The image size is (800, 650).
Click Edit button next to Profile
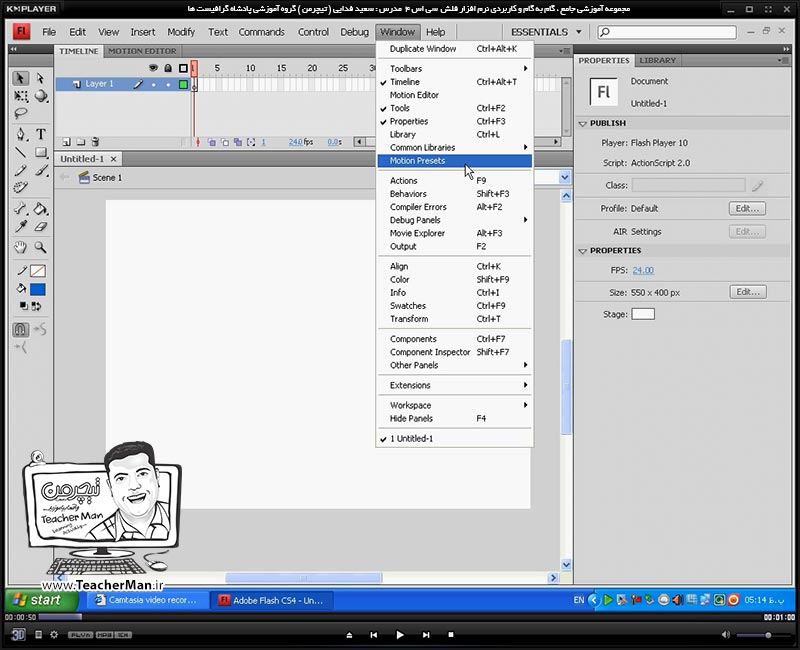(x=747, y=209)
